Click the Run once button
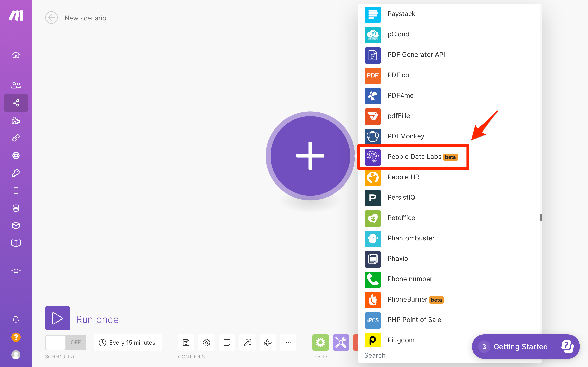 click(x=58, y=318)
